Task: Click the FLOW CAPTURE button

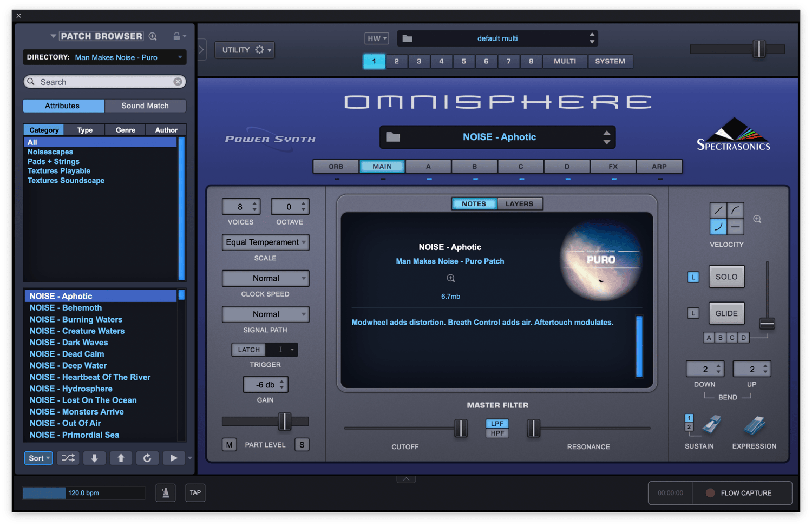Action: (743, 493)
